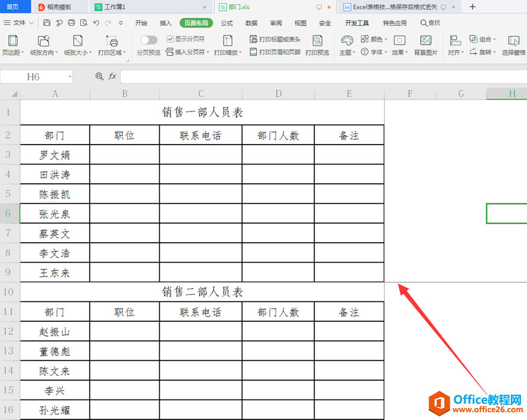Open paper orientation (纸张方向) options
527x420 pixels.
[43, 45]
